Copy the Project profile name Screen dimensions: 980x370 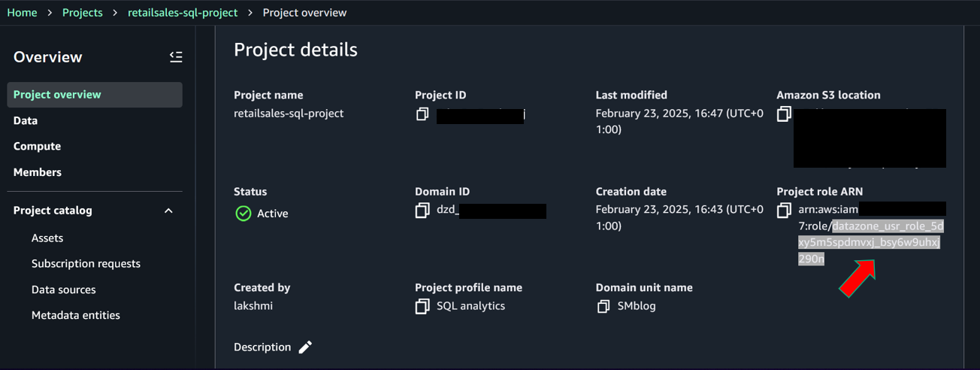click(x=422, y=307)
